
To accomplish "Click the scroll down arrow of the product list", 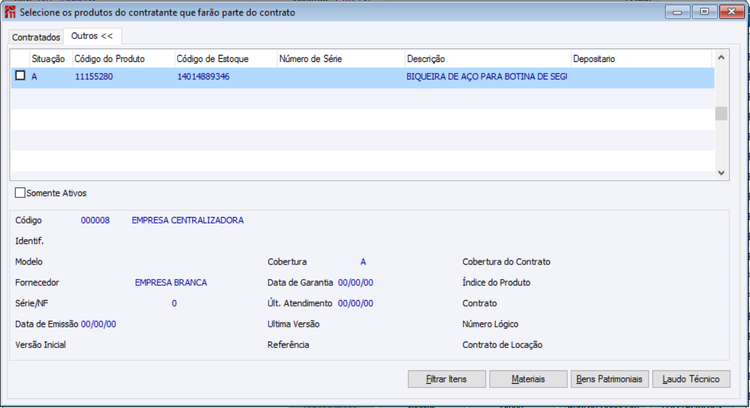I will pos(721,173).
